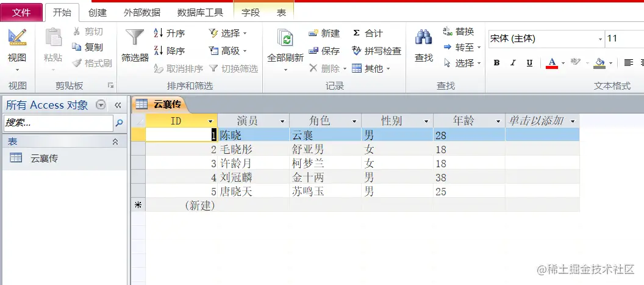Open the 删除 dropdown arrow
This screenshot has width=644, height=285.
(345, 69)
